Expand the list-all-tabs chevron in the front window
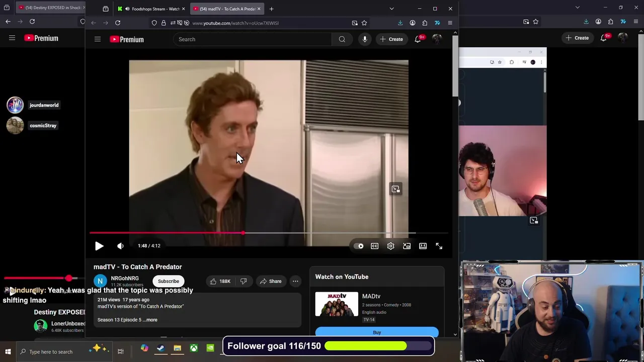Screen dimensions: 644x362 (391, 9)
